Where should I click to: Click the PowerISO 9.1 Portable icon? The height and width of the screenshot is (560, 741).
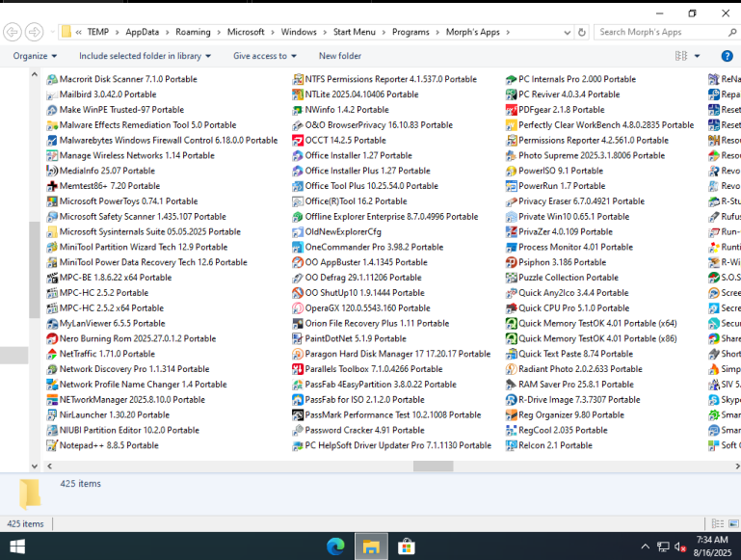512,171
